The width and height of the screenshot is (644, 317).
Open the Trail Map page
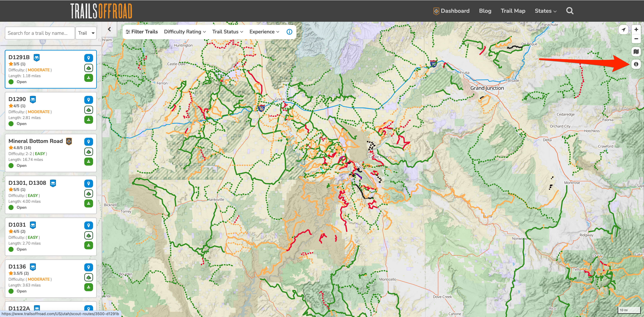click(513, 11)
